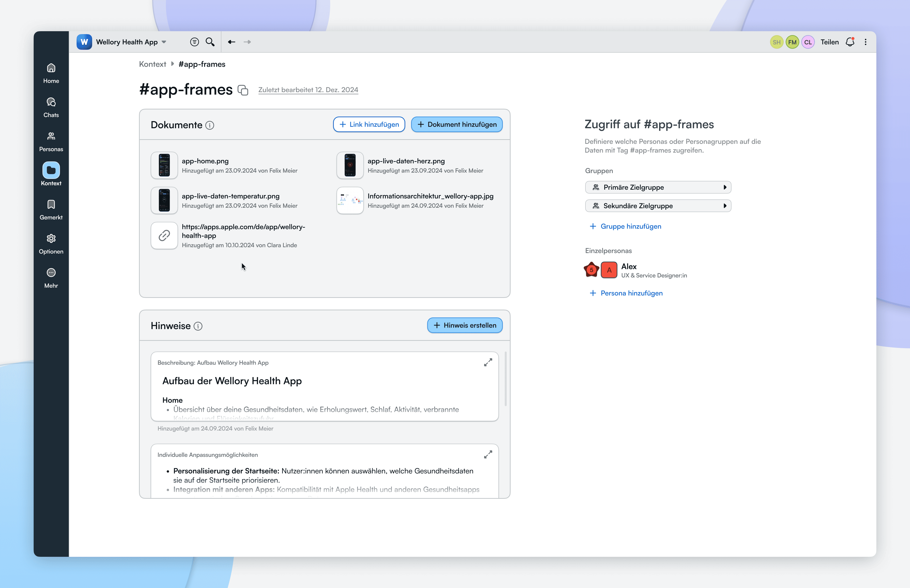The height and width of the screenshot is (588, 910).
Task: Click the filter list icon in top bar
Action: [194, 42]
